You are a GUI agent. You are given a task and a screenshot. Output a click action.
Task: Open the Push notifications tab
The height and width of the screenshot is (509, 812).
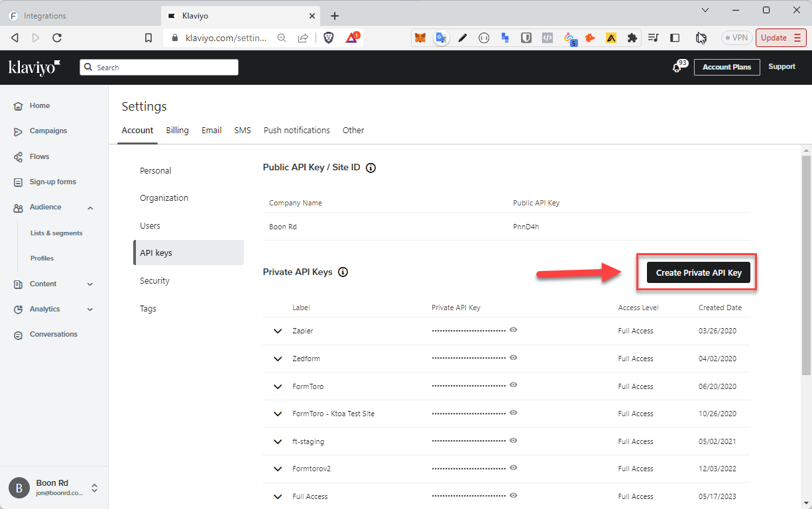coord(297,131)
